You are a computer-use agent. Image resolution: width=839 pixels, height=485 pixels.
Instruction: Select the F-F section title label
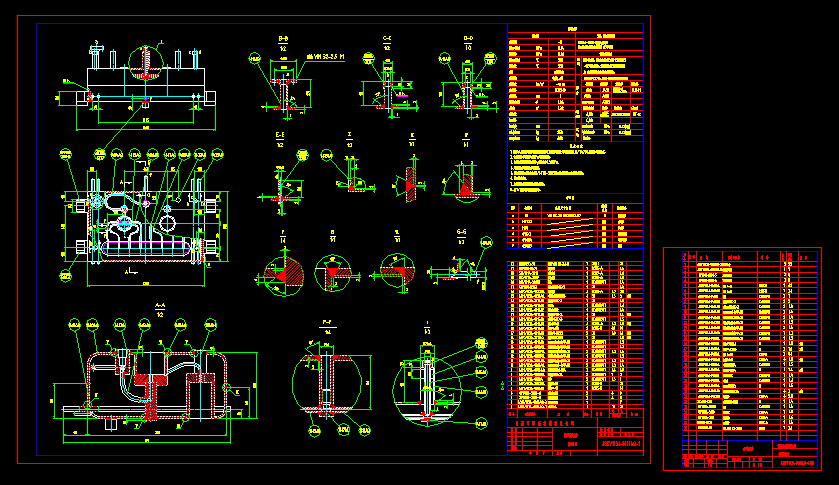pyautogui.click(x=326, y=322)
